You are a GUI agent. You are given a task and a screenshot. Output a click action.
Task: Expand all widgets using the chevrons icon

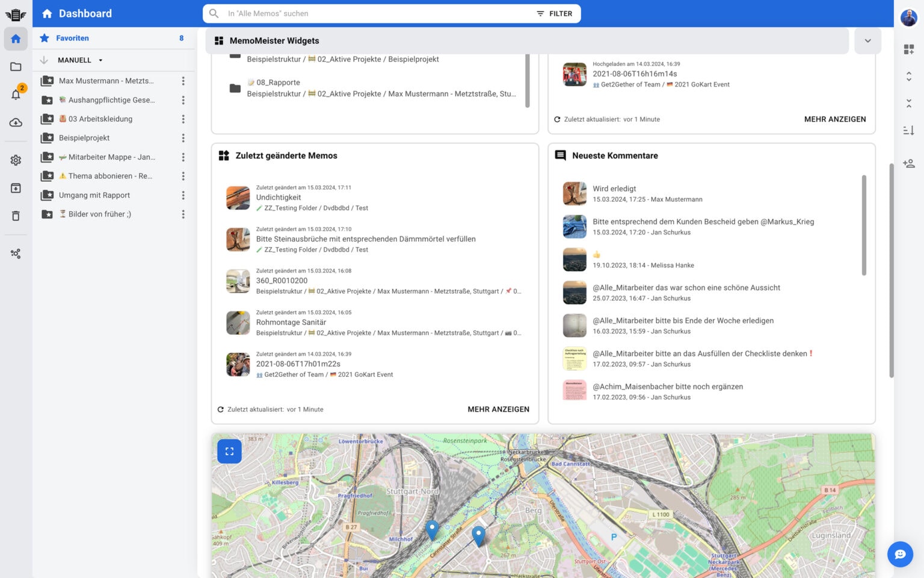[x=909, y=76]
